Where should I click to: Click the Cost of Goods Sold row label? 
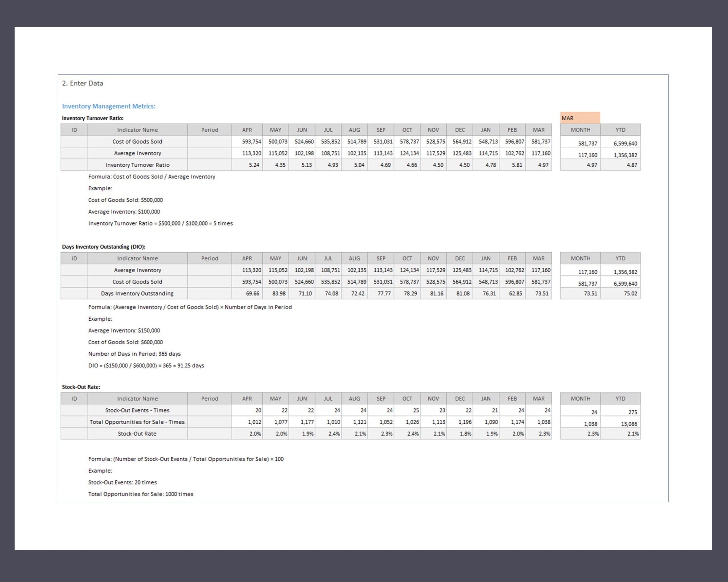[137, 141]
